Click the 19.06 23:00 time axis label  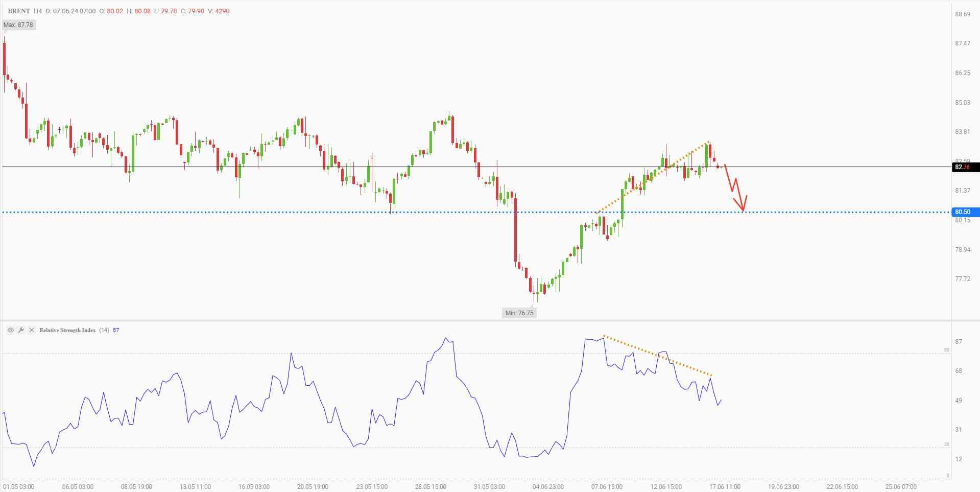click(x=783, y=486)
